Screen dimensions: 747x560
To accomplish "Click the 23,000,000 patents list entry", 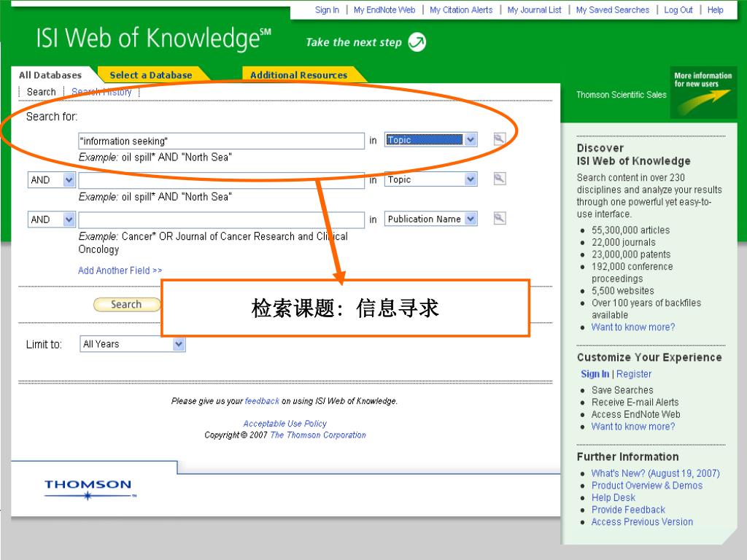I will coord(631,254).
